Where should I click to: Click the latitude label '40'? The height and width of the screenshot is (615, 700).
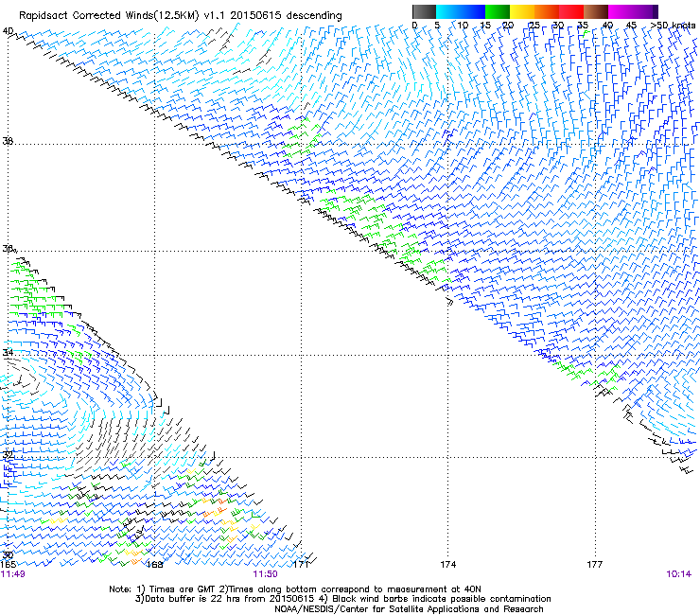coord(8,31)
